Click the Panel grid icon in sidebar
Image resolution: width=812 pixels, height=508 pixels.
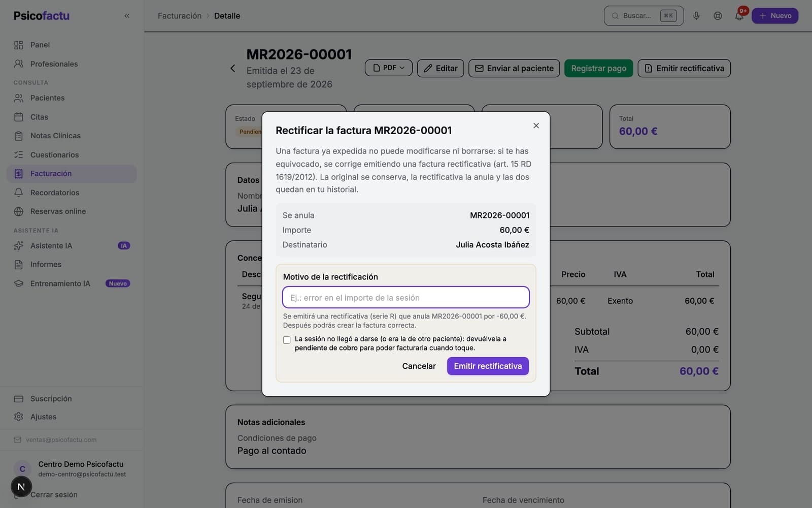(19, 45)
